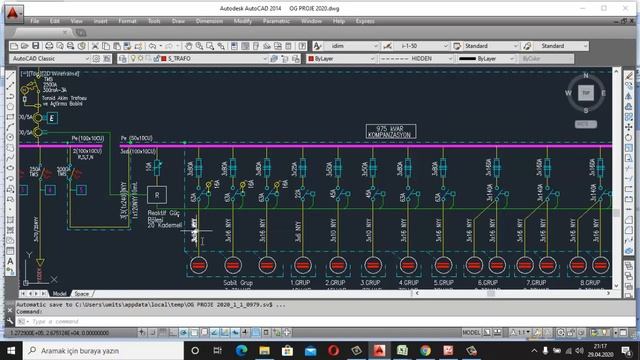Click the S_TRAFO layer red color swatch
The image size is (640, 360).
164,59
